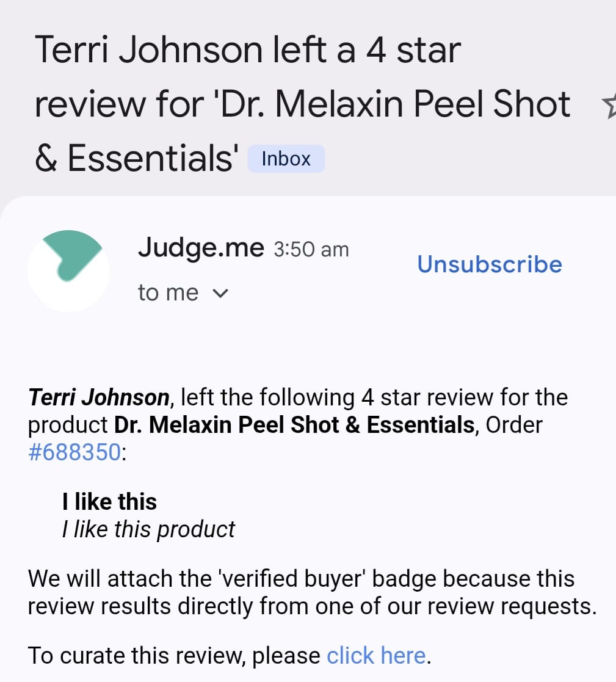
Task: Click the email subject headline
Action: pos(302,104)
